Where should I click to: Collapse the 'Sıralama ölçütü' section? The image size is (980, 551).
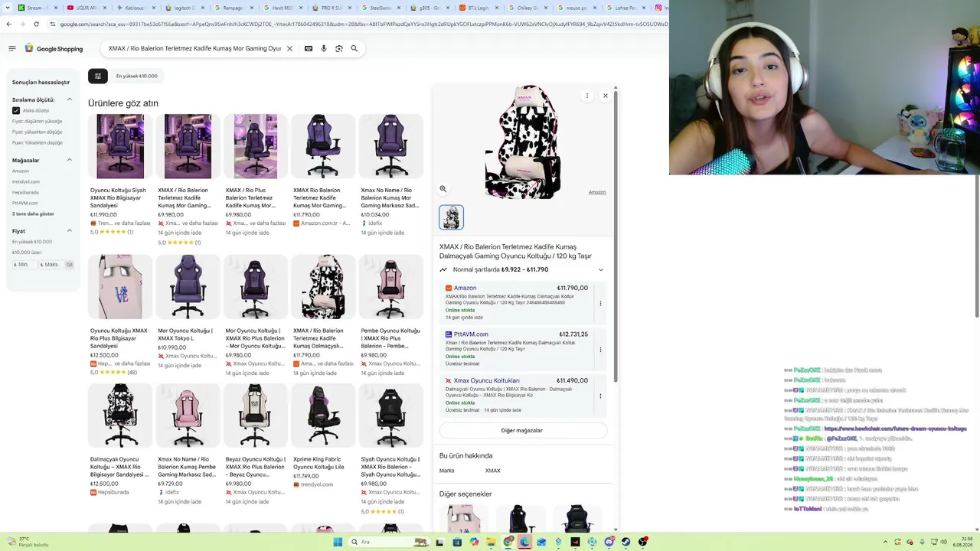tap(70, 99)
